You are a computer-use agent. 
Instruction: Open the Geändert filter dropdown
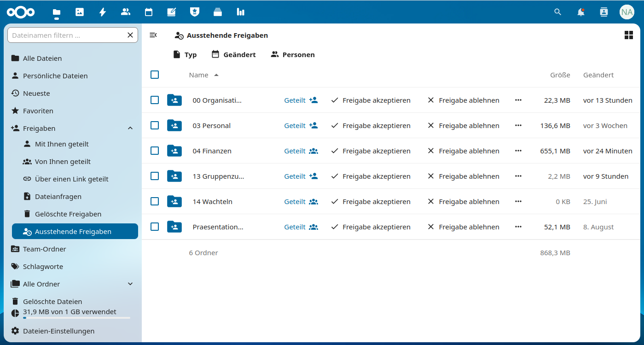(233, 54)
